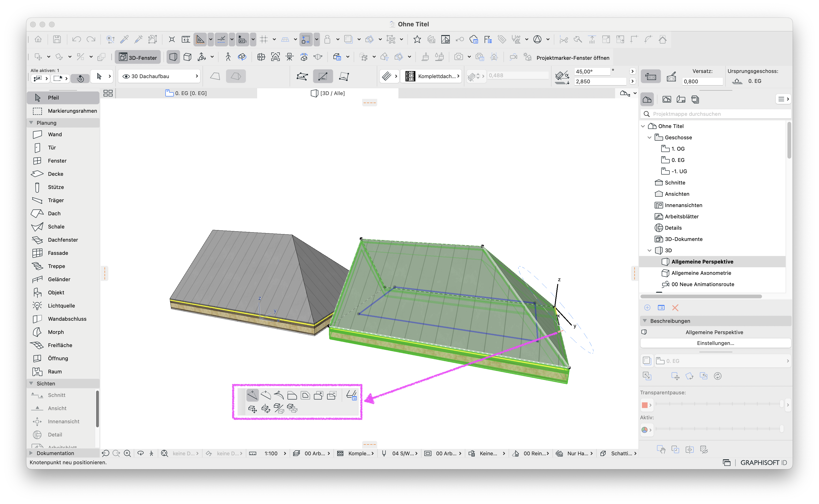
Task: Click the red delete X in navigator
Action: tap(676, 308)
